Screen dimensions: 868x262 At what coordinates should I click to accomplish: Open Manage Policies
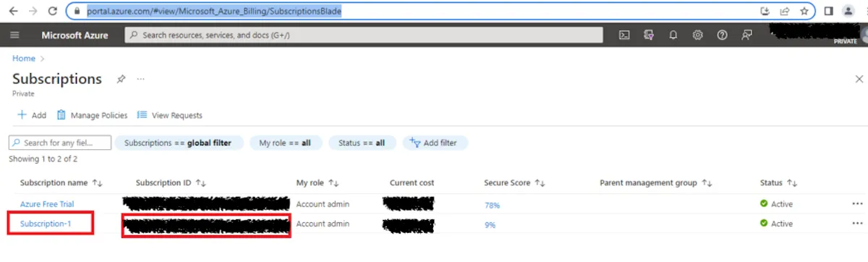(x=92, y=115)
